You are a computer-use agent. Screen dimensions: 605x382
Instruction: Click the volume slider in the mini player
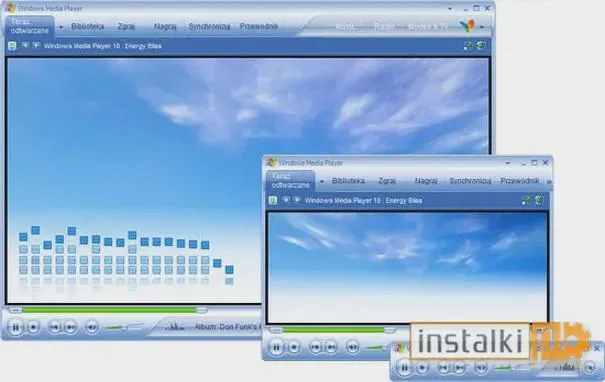pyautogui.click(x=510, y=368)
